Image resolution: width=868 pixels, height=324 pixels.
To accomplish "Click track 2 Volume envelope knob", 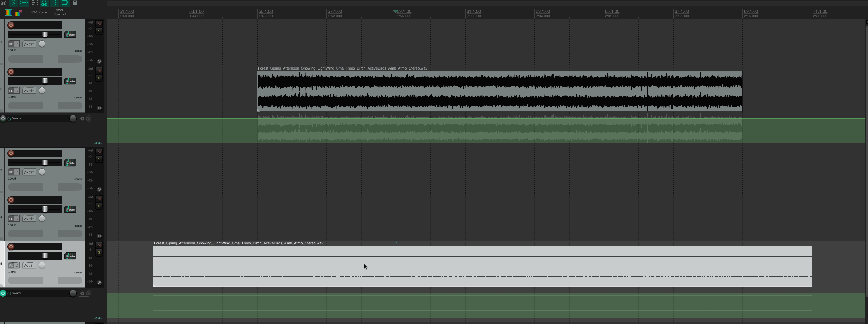I will point(73,119).
